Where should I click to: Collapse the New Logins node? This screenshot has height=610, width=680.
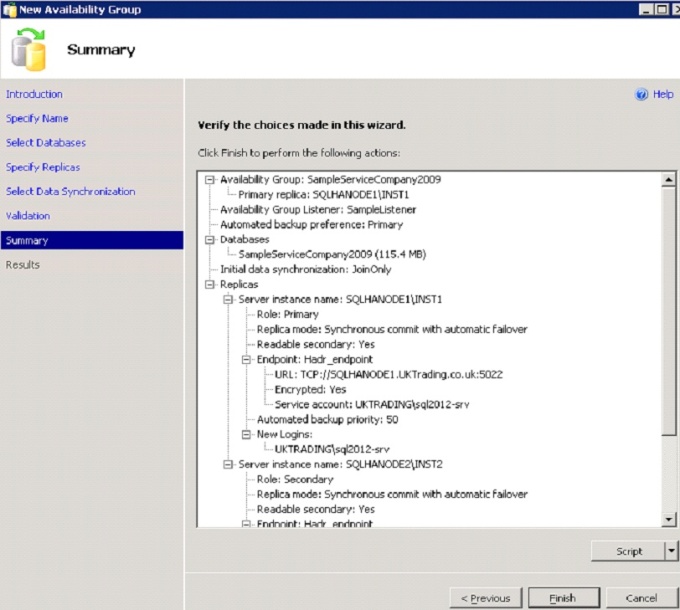[x=246, y=434]
